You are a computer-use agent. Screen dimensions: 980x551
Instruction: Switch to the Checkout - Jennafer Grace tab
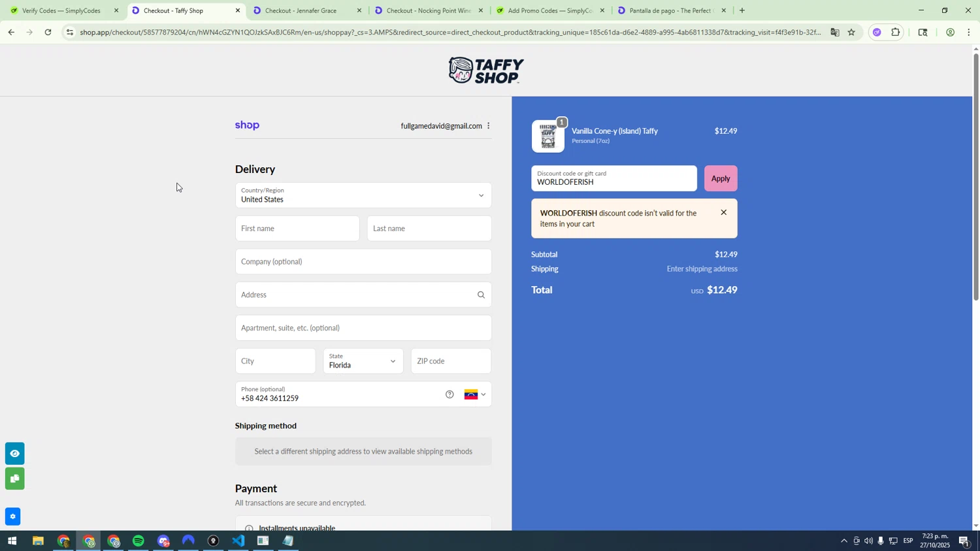tap(307, 10)
